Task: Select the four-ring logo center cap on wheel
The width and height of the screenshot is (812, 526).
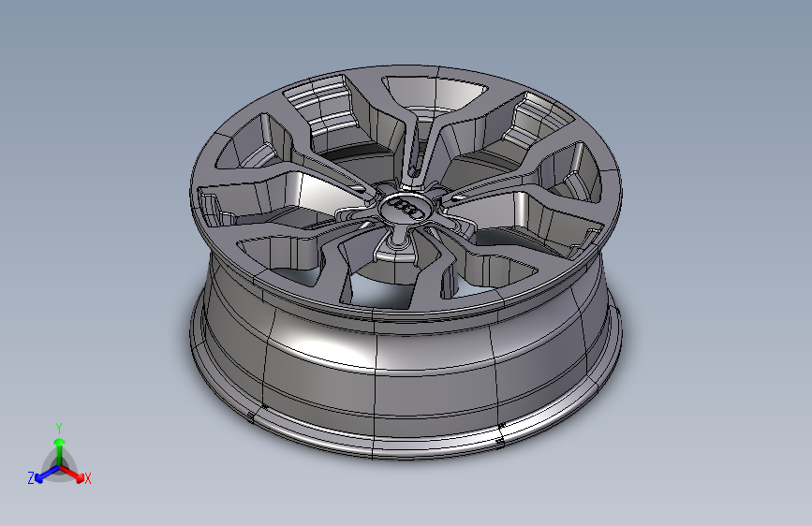Action: pos(406,207)
